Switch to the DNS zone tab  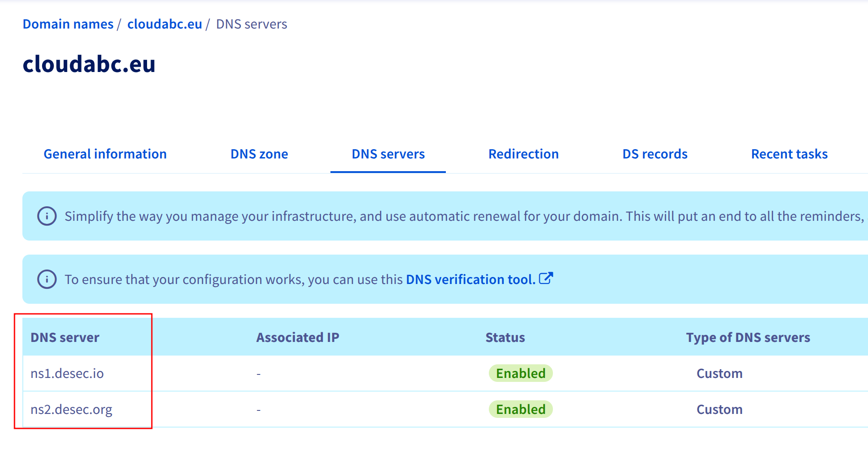(259, 154)
